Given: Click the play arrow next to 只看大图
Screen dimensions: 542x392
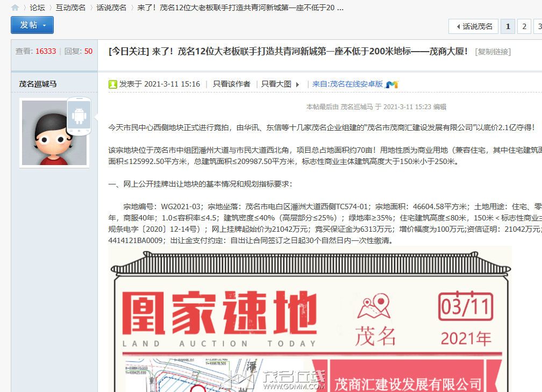Looking at the screenshot, I should click(x=297, y=84).
